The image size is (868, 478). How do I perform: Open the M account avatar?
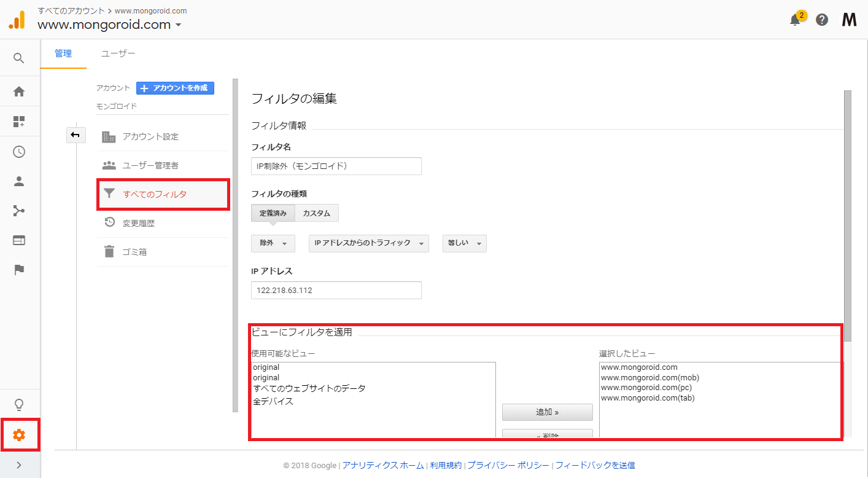point(849,20)
